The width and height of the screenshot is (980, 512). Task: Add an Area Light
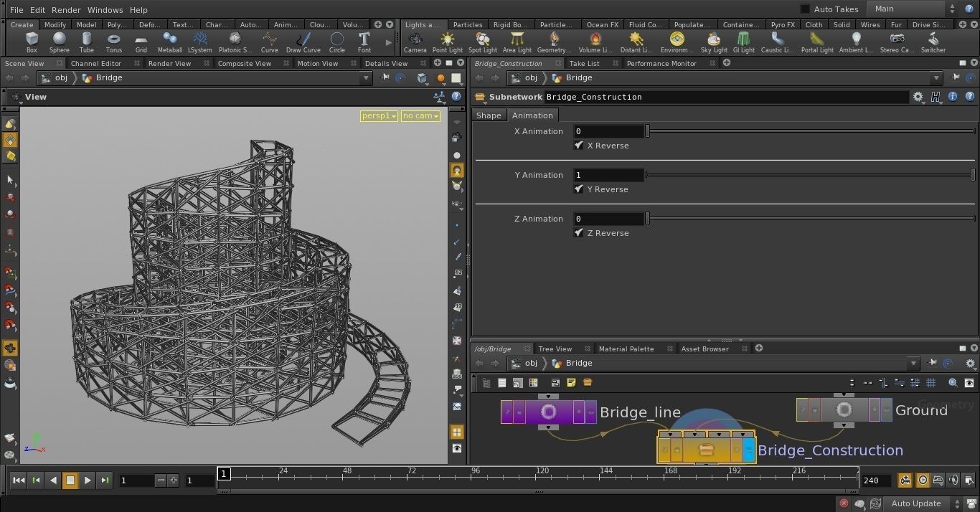[x=517, y=42]
